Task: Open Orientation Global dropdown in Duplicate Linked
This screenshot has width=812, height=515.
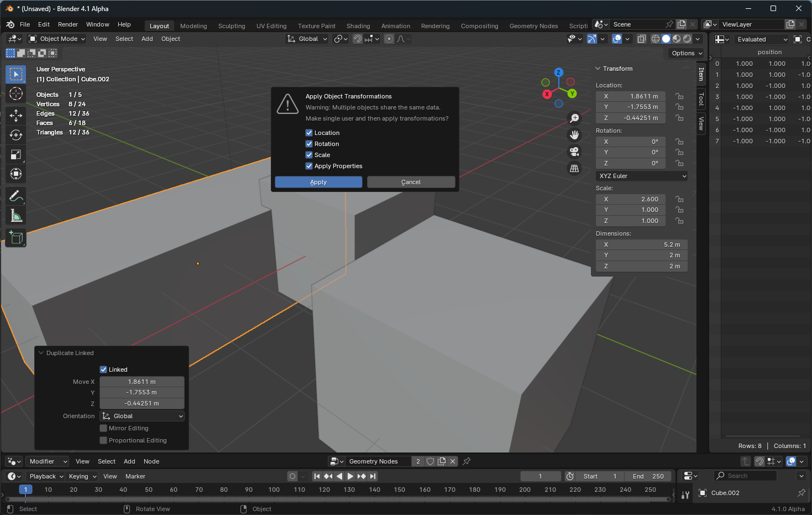Action: (142, 416)
